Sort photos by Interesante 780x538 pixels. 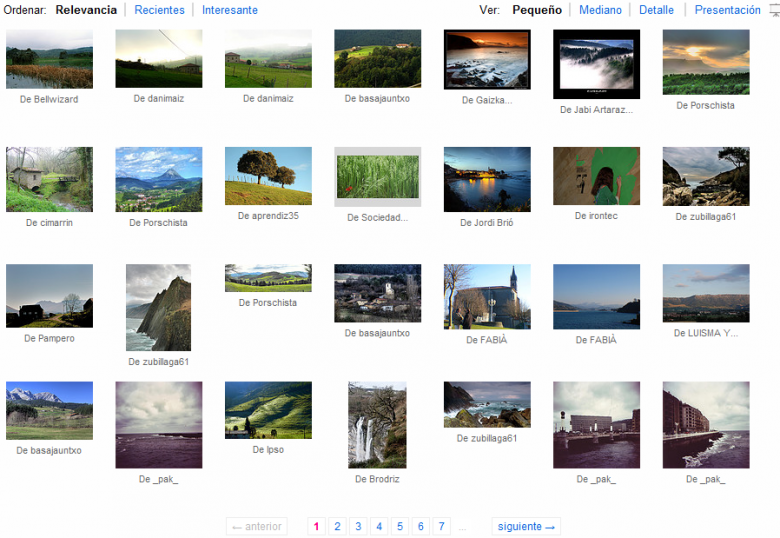click(230, 10)
